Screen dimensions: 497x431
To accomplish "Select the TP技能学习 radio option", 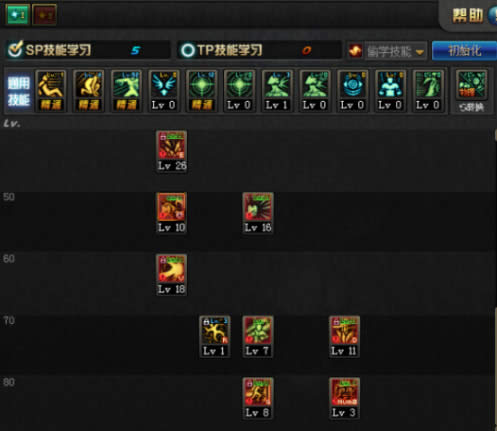I will point(188,50).
